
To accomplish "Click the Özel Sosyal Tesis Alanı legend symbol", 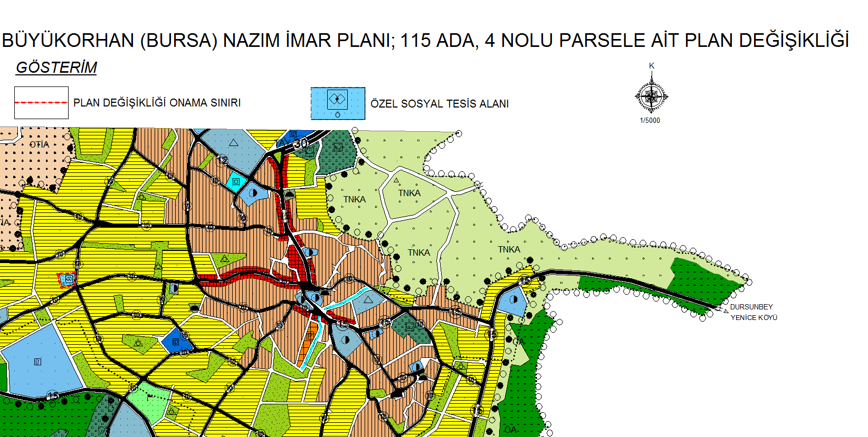I will [x=338, y=103].
